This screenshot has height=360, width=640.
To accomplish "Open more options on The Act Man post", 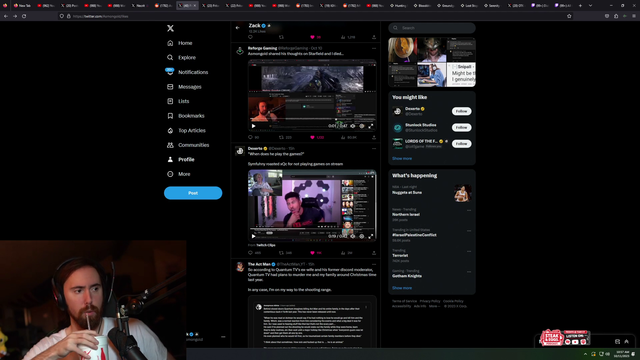I will pyautogui.click(x=373, y=264).
